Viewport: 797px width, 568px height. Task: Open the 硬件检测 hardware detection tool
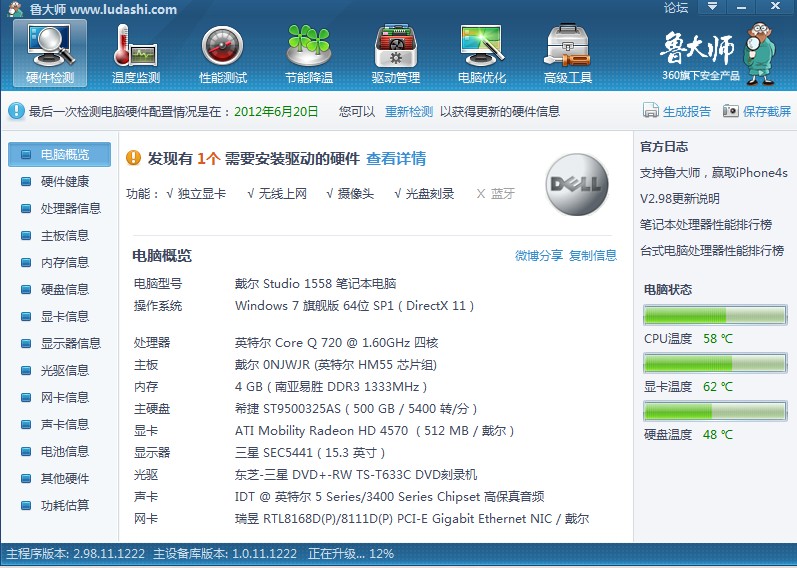[50, 53]
